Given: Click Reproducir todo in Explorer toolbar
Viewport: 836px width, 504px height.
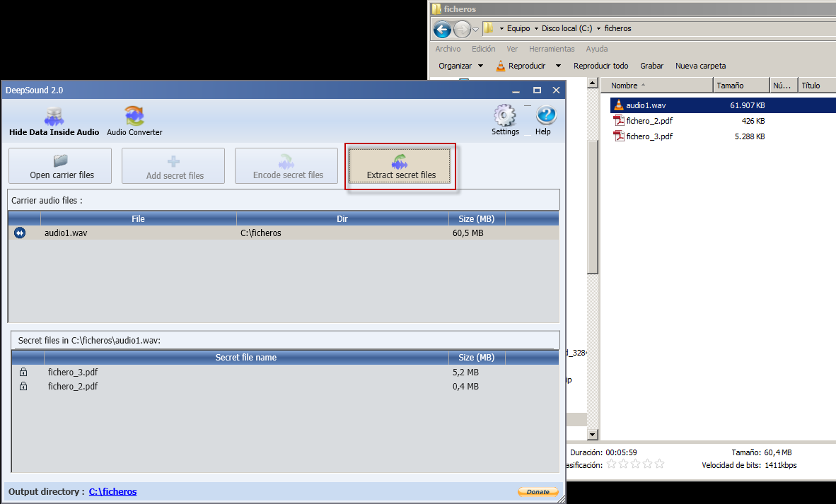Looking at the screenshot, I should pyautogui.click(x=600, y=66).
